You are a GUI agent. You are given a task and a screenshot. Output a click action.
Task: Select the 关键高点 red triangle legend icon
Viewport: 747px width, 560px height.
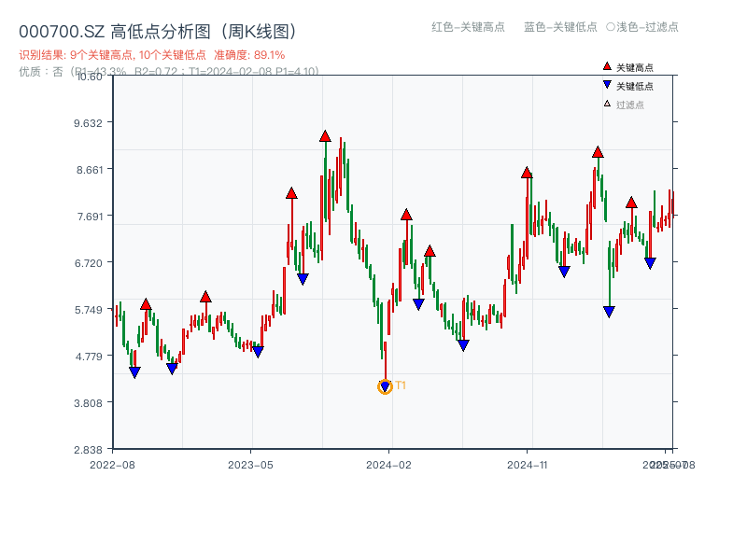click(605, 67)
